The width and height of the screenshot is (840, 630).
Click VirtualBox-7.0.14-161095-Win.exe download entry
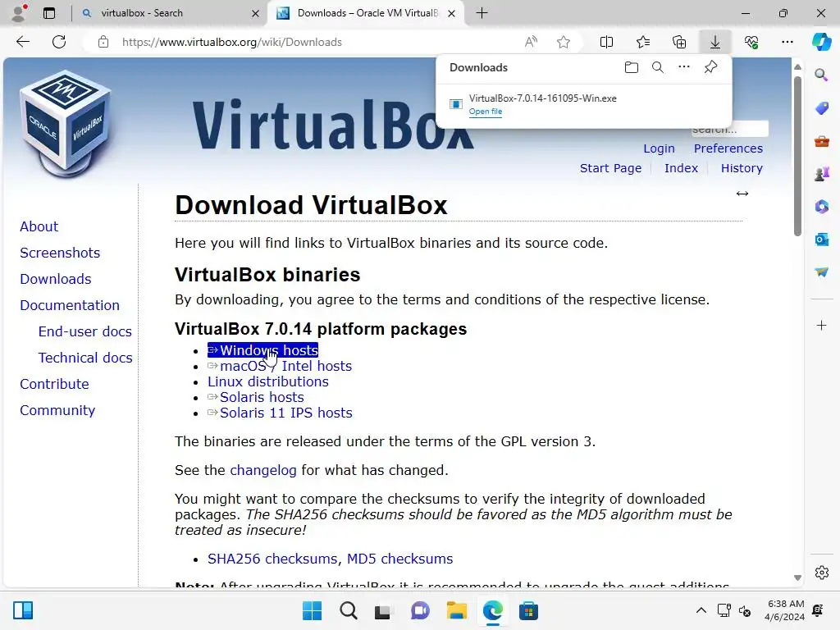(x=543, y=98)
